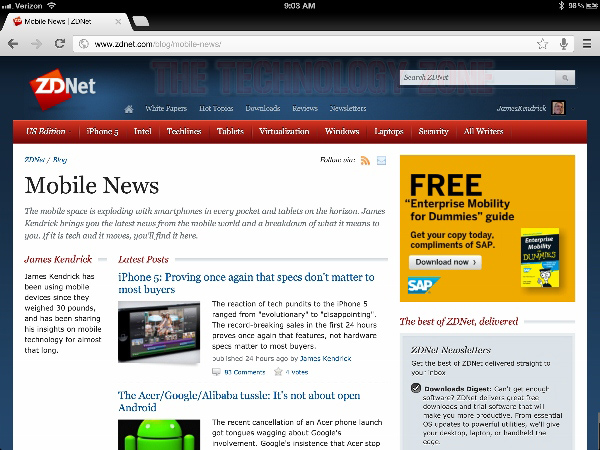Viewport: 600px width, 450px height.
Task: Click the James Kendrick sidebar heading
Action: coord(58,260)
